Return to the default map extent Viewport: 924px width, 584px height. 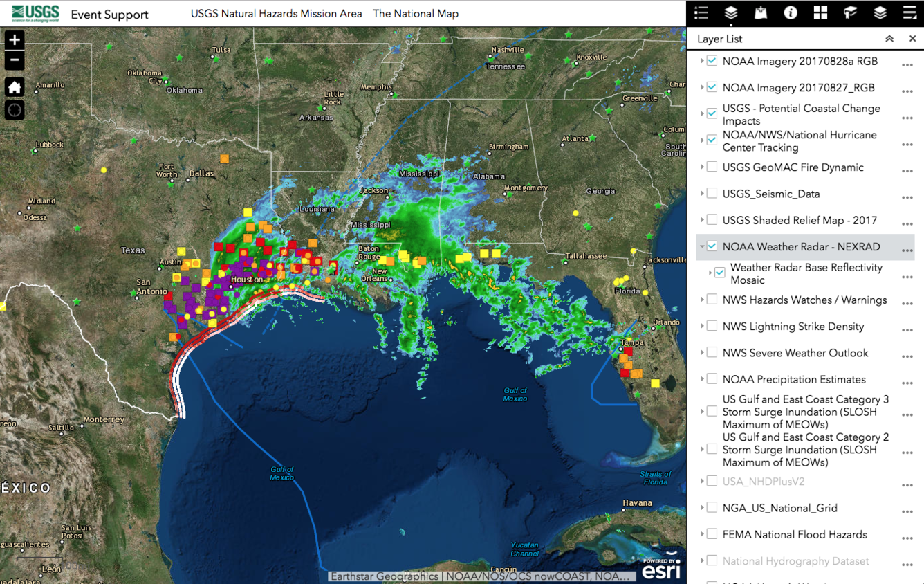[x=15, y=86]
